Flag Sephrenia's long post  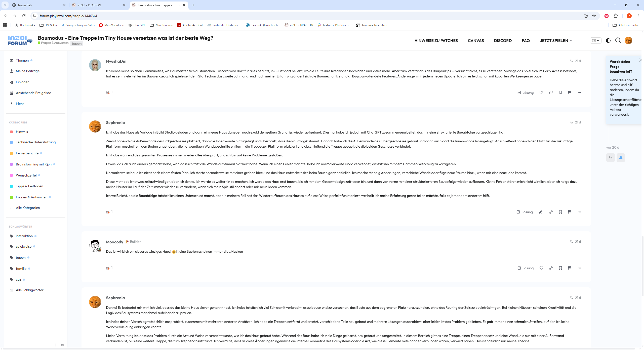pos(570,212)
